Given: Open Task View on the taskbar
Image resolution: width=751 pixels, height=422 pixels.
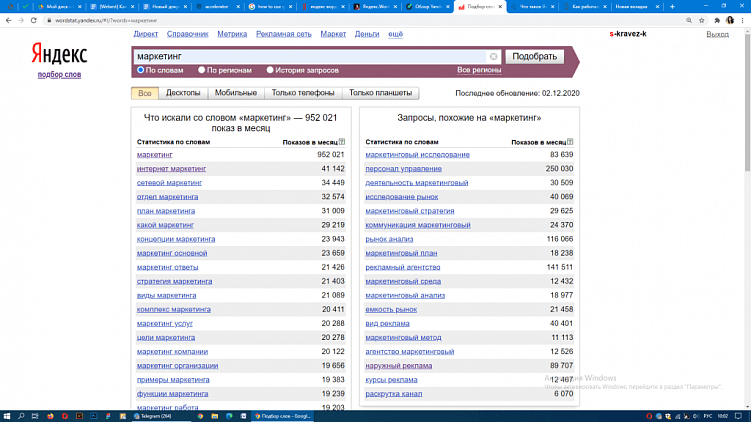Looking at the screenshot, I should [x=35, y=416].
